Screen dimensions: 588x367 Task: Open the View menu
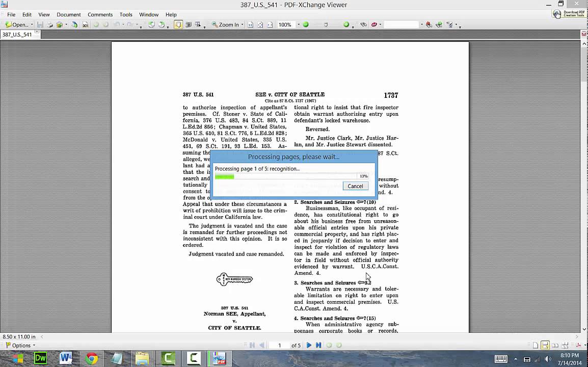click(x=44, y=14)
